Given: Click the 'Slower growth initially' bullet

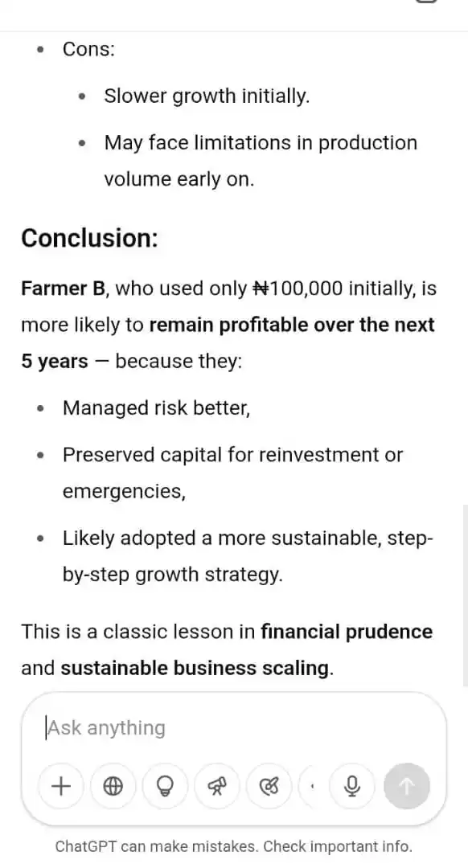Looking at the screenshot, I should point(207,96).
